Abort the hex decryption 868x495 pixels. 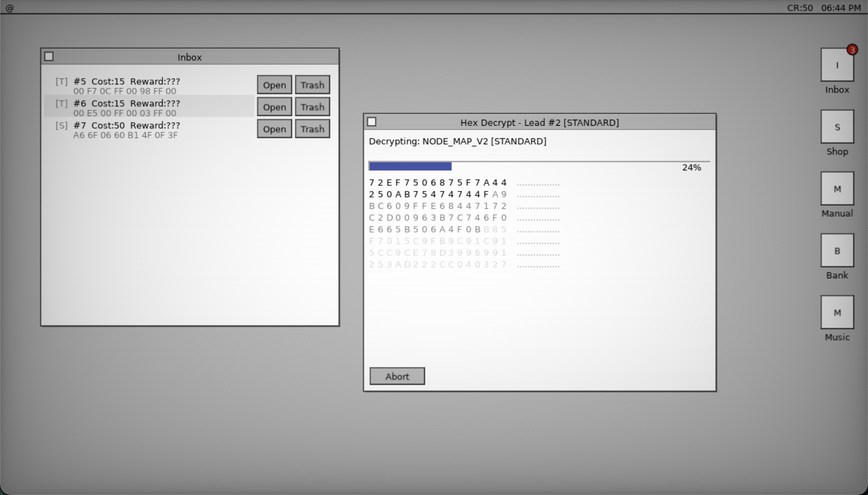(397, 376)
